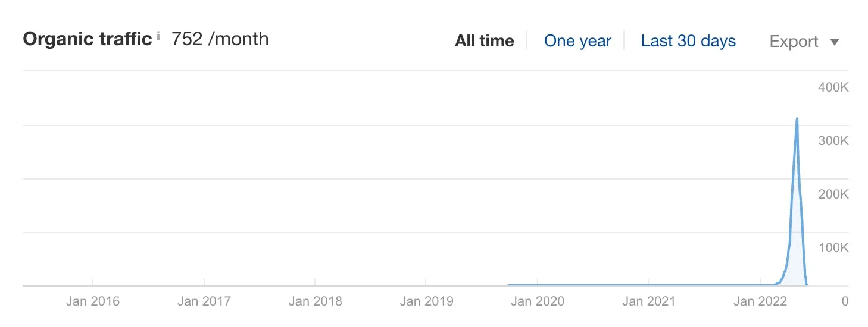868x327 pixels.
Task: Click the 100K y-axis label
Action: click(x=833, y=248)
